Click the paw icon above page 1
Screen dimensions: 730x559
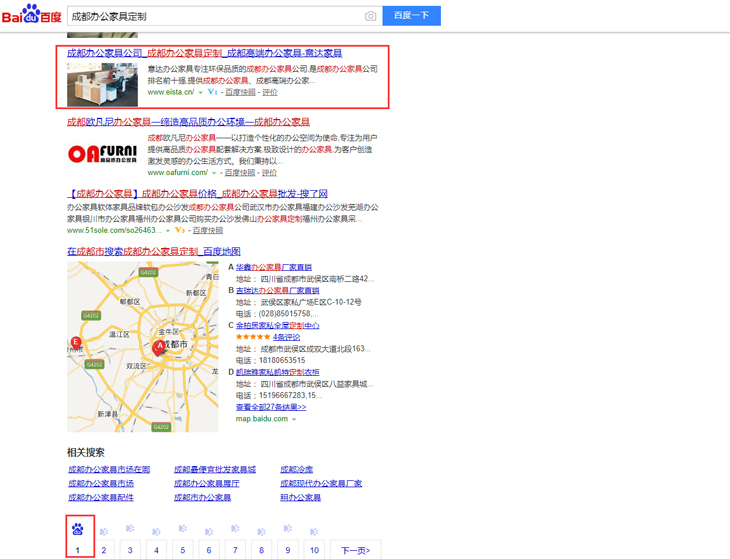click(x=77, y=529)
